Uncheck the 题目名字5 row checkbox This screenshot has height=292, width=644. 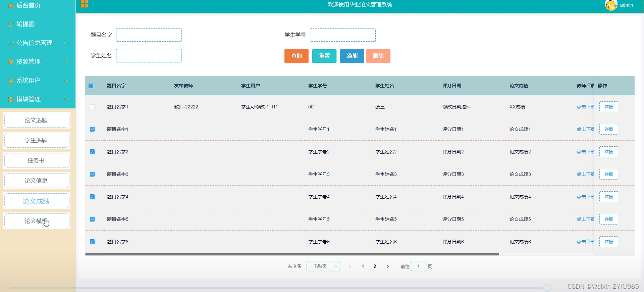click(x=92, y=219)
